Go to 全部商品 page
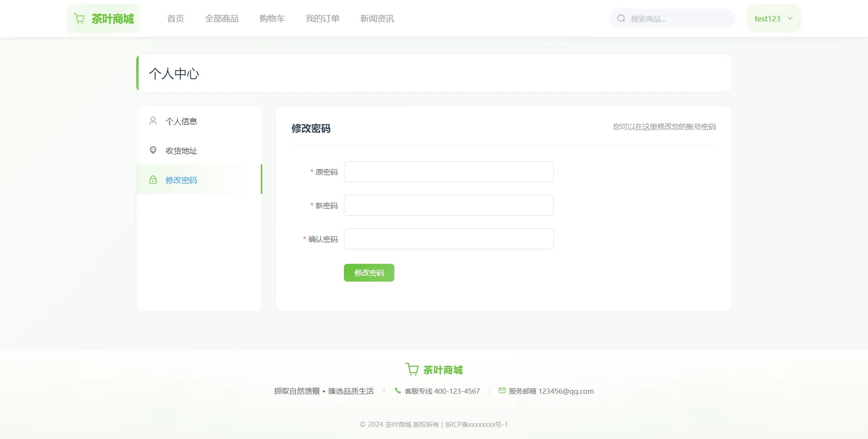 coord(222,18)
